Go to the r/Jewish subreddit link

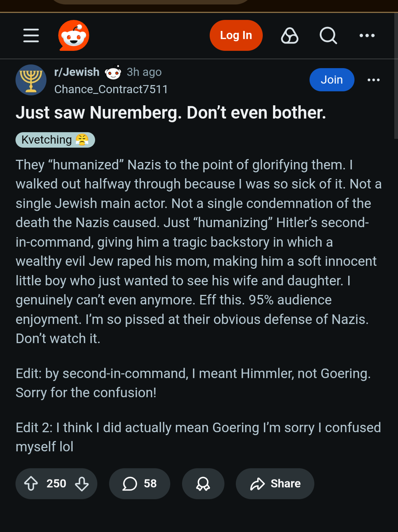tap(77, 72)
